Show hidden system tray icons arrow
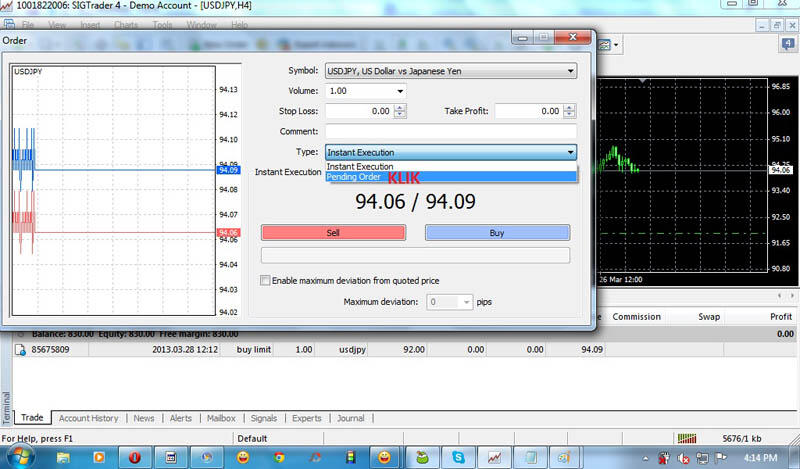The height and width of the screenshot is (469, 800). [x=645, y=458]
